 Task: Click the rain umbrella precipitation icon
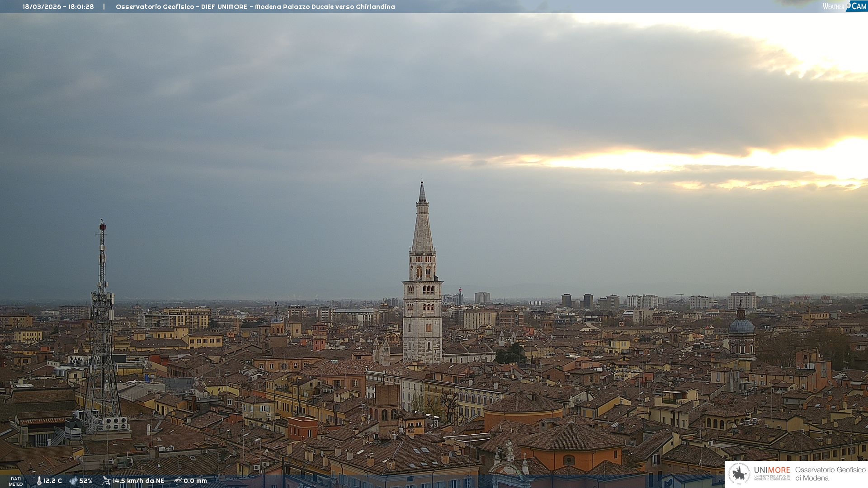click(x=178, y=481)
